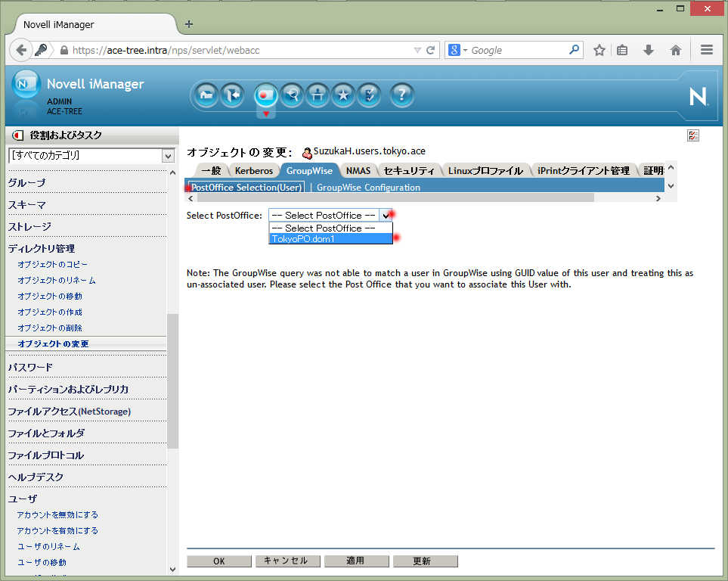This screenshot has height=581, width=728.
Task: Focus the browser address bar URL
Action: click(x=241, y=50)
